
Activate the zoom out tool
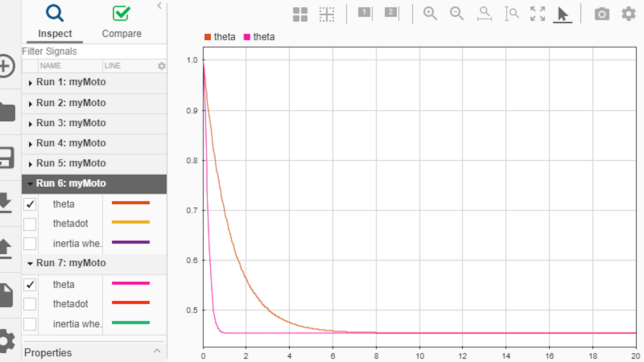[x=456, y=14]
